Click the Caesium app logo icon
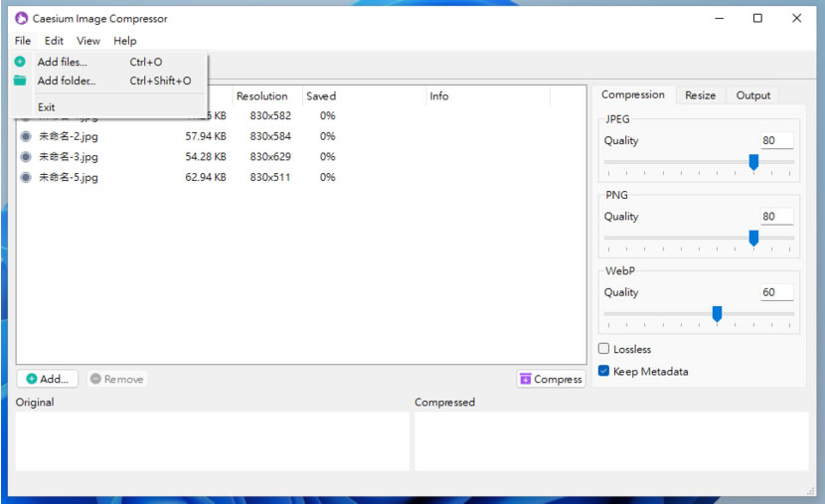The image size is (825, 504). point(21,19)
